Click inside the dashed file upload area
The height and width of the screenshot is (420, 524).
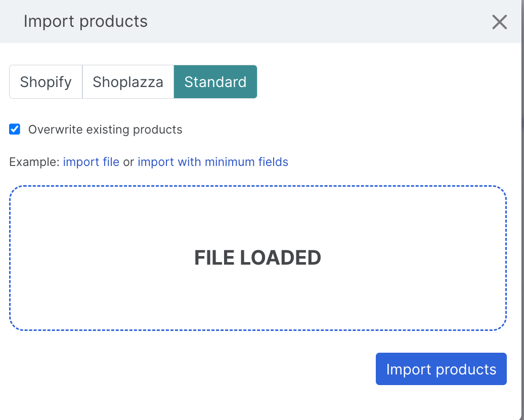click(258, 218)
